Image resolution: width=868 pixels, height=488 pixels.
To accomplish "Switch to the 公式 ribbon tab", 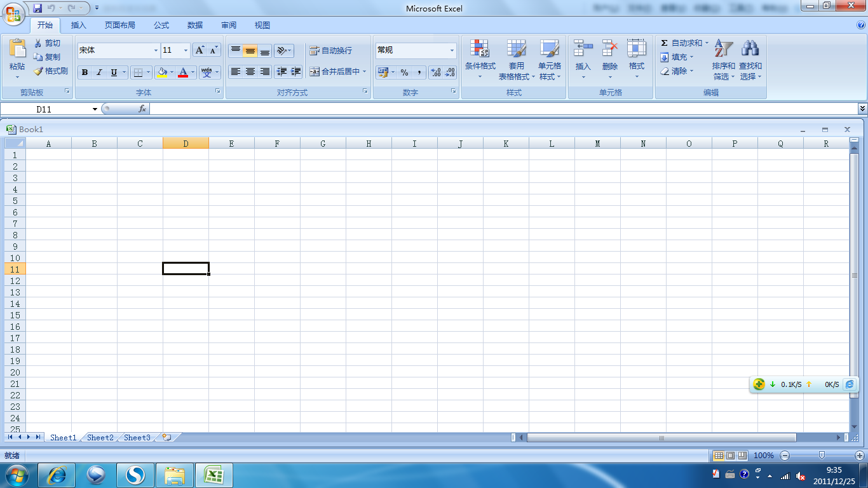I will point(161,25).
